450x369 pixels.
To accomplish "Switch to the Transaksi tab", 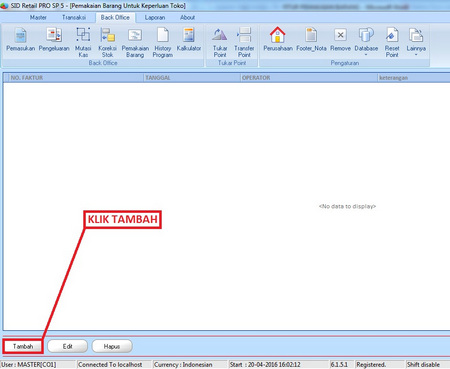I will 74,17.
